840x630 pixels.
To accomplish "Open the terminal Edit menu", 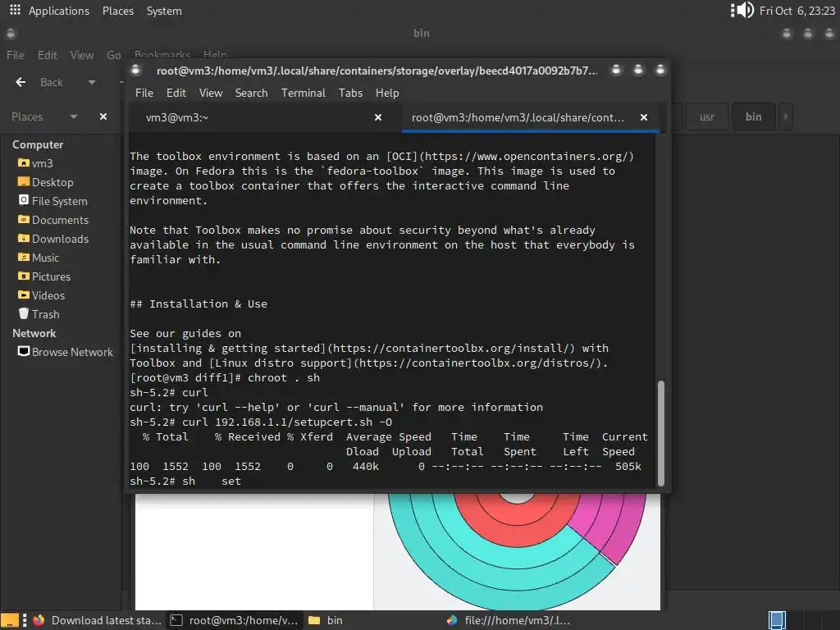I will click(x=176, y=93).
